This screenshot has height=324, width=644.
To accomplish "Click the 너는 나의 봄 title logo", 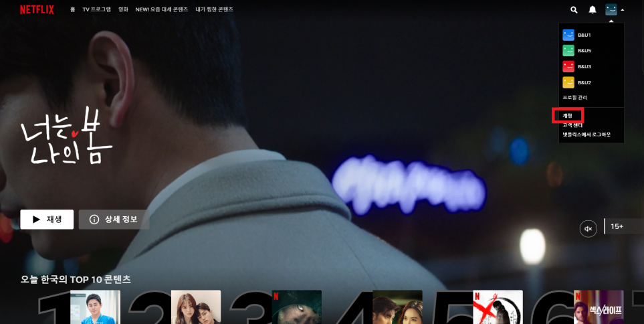I will 66,136.
